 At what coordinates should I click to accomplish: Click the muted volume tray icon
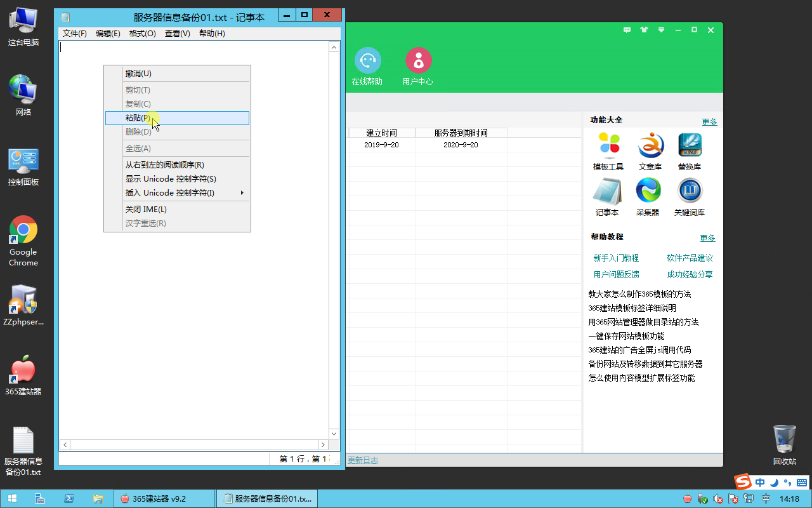[718, 499]
